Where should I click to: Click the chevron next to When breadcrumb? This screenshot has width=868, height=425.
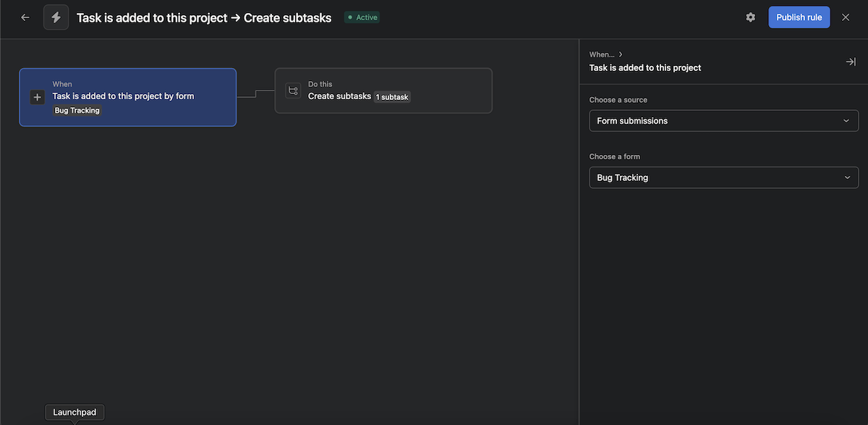tap(621, 54)
